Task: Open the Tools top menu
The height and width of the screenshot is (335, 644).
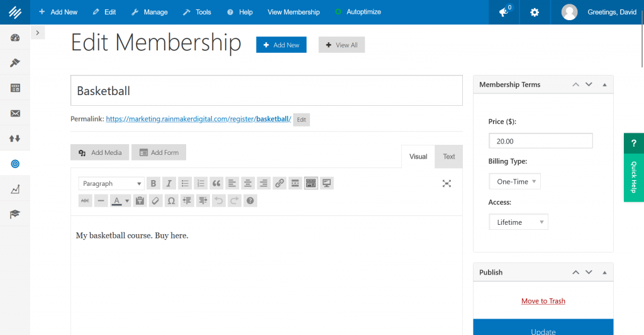Action: point(197,13)
